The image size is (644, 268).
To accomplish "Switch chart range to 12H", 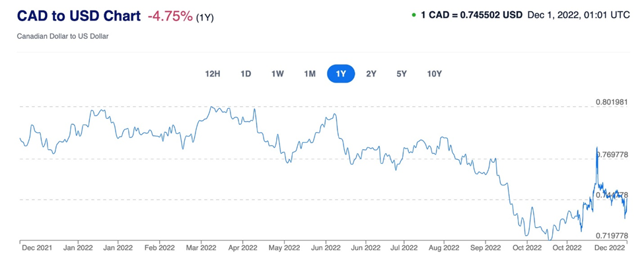I will click(x=212, y=73).
